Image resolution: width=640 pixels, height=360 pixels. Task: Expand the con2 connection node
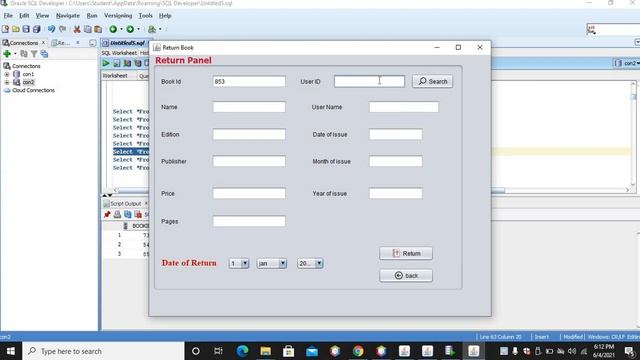tap(7, 82)
